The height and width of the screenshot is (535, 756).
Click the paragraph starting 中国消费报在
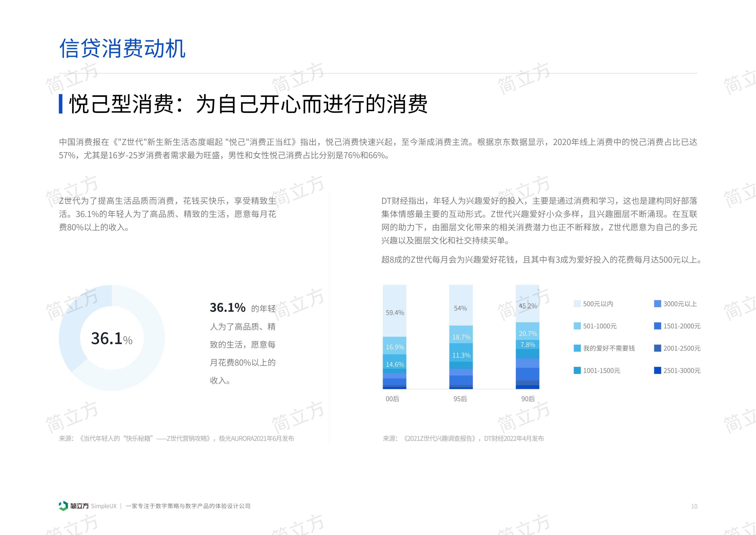point(378,149)
